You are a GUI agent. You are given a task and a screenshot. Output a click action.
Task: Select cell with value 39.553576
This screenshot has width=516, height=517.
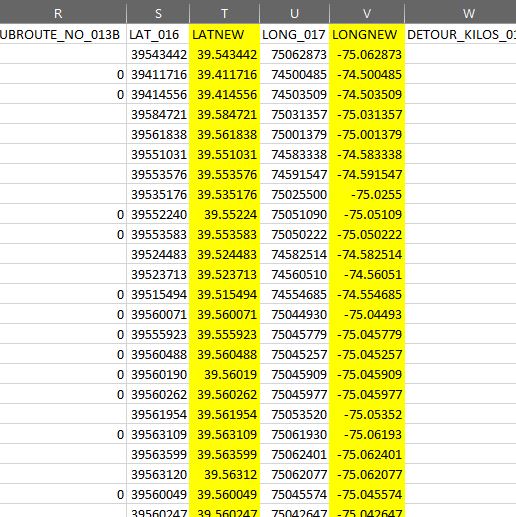[224, 174]
